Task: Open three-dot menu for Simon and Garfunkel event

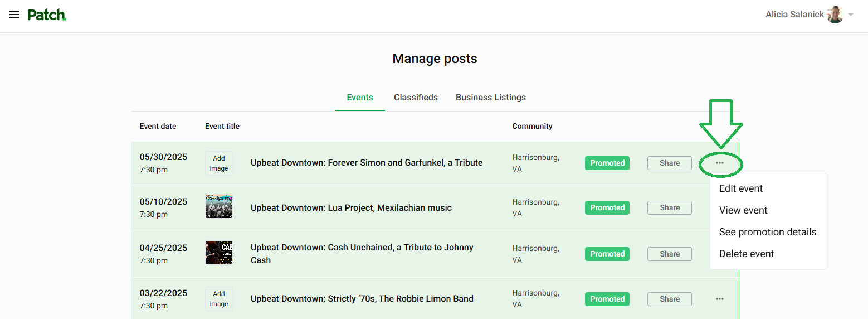Action: (x=720, y=163)
